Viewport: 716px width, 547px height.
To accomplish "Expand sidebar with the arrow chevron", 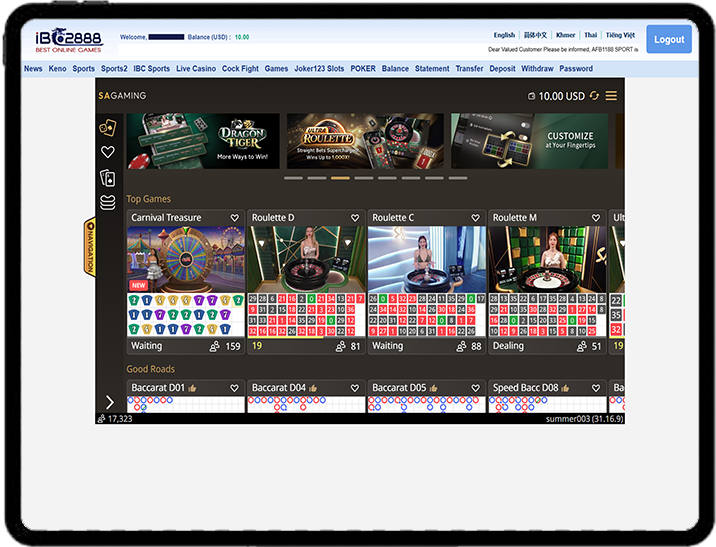I will click(110, 402).
